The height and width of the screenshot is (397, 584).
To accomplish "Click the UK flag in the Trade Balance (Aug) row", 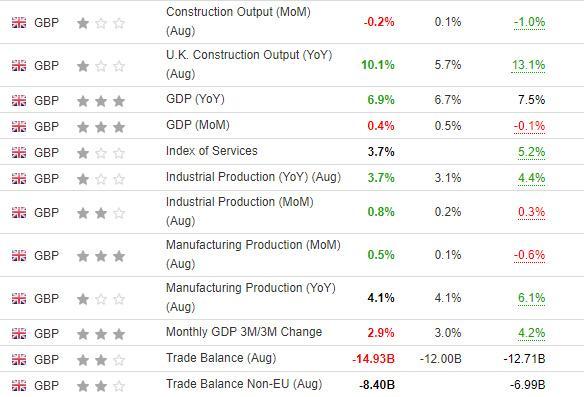I will 19,359.
